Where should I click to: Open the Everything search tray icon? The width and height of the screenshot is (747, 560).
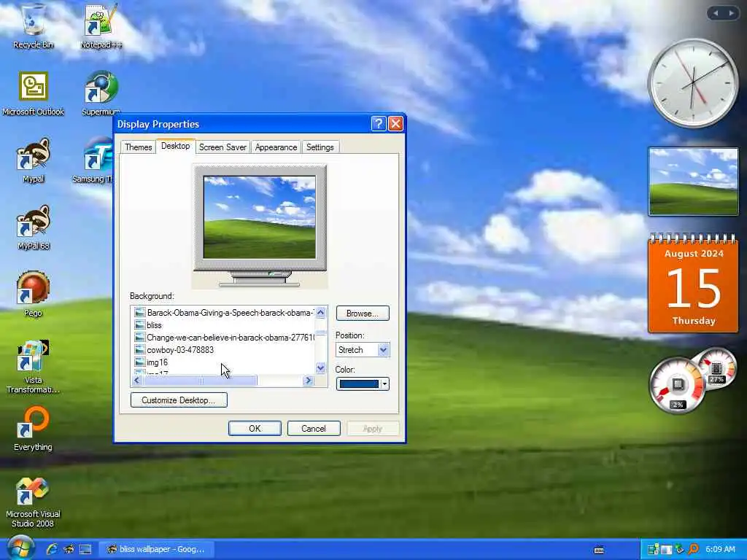[x=693, y=550]
